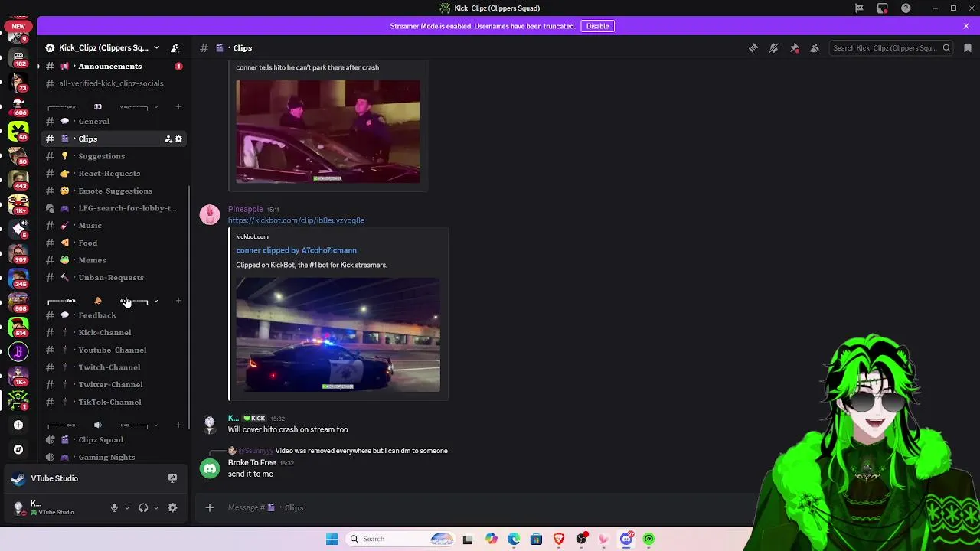Open pinned messages icon

tap(795, 48)
